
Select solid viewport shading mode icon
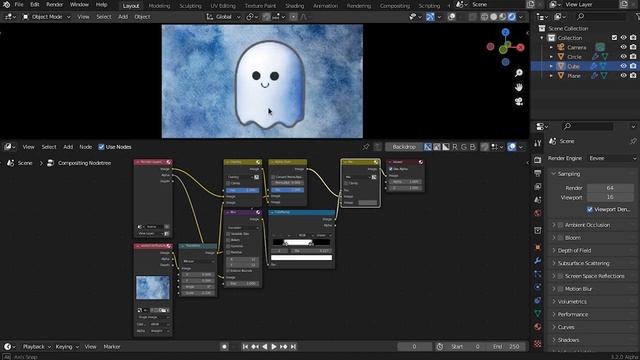493,17
